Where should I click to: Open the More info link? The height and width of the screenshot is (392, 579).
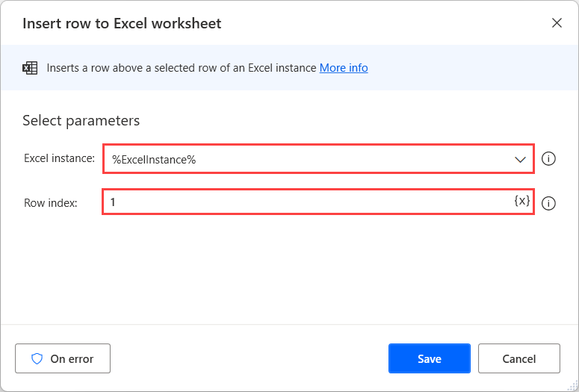[344, 68]
